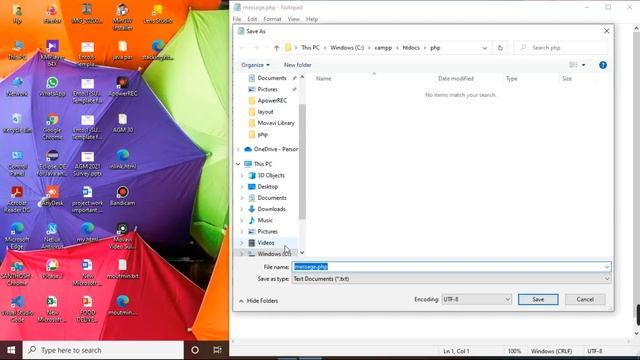The height and width of the screenshot is (360, 640).
Task: Click New folder in the toolbar
Action: 298,65
